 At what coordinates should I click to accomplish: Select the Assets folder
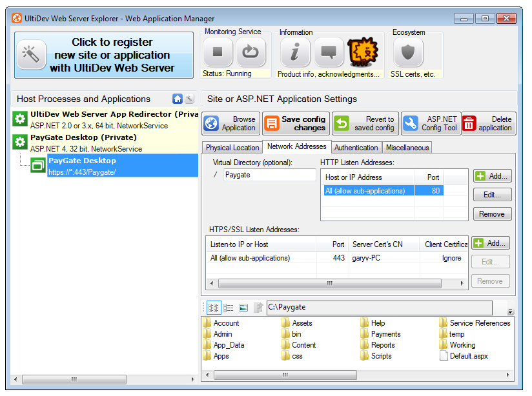coord(297,323)
